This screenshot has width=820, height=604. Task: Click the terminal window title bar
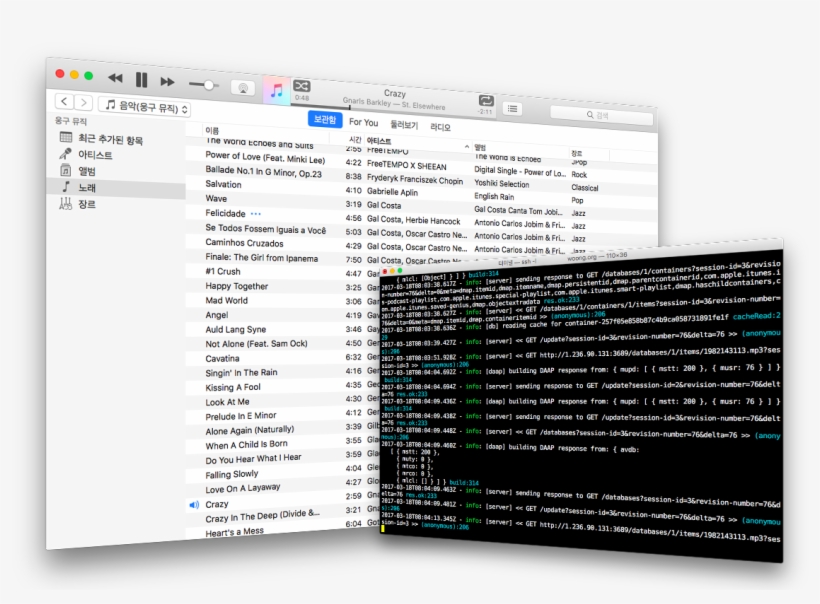pyautogui.click(x=580, y=258)
